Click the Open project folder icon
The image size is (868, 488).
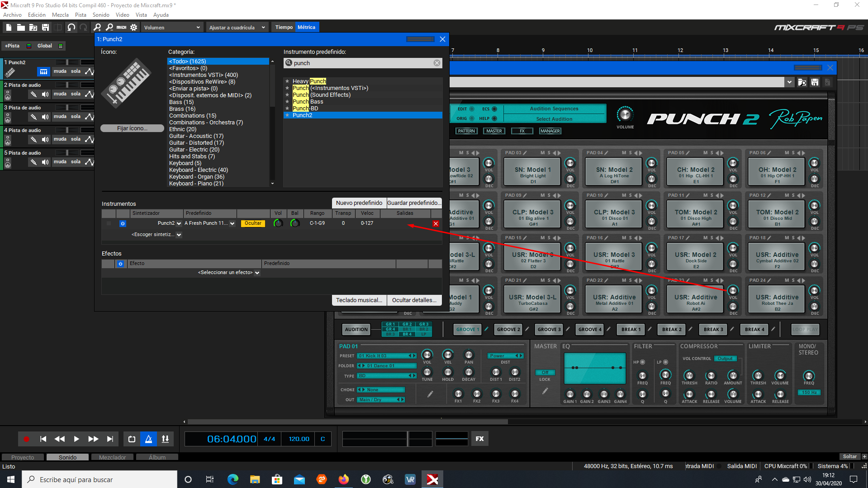21,28
